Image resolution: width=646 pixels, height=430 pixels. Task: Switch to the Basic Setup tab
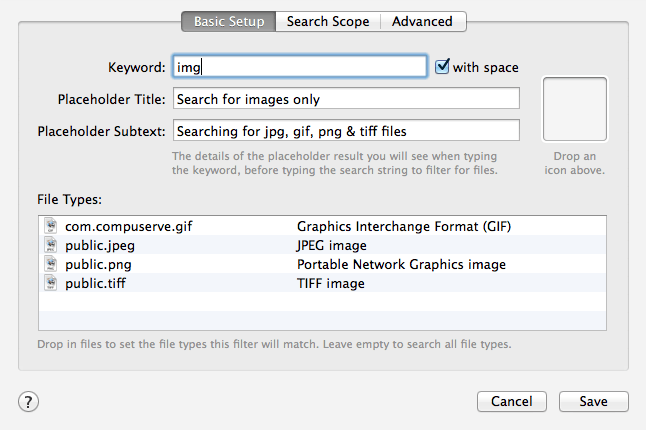pos(229,21)
